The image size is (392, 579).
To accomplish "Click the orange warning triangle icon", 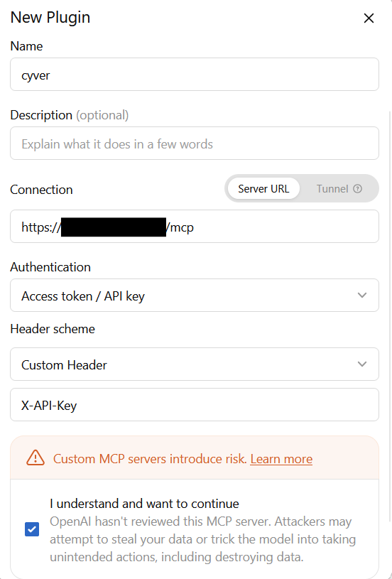I will click(36, 458).
